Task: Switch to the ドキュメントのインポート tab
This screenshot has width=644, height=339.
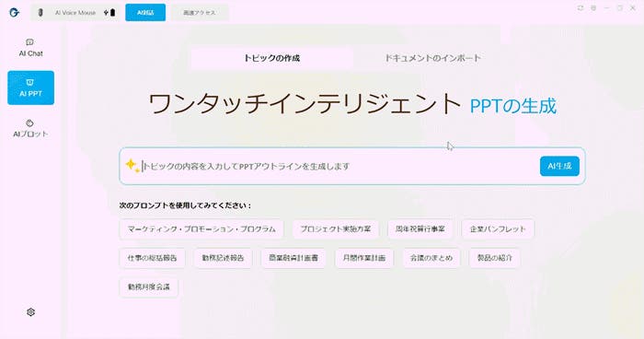Action: click(432, 58)
